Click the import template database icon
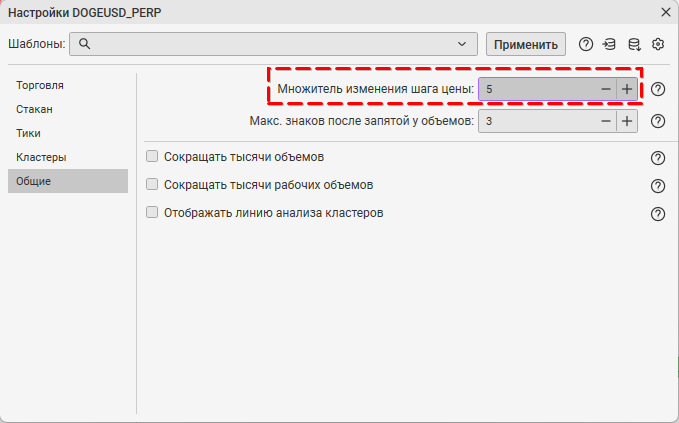Screen dimensions: 679x423 [610, 44]
